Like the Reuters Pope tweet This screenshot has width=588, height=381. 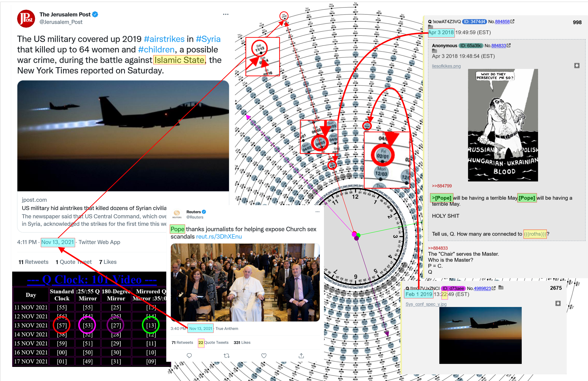(x=264, y=356)
